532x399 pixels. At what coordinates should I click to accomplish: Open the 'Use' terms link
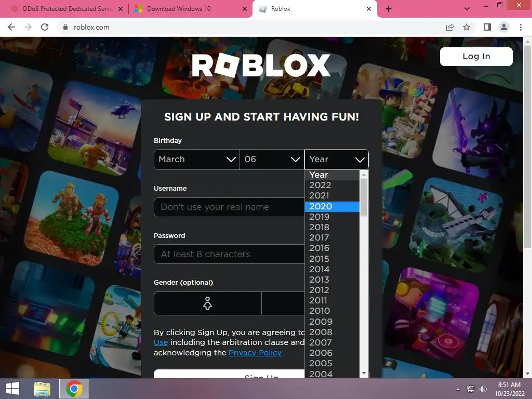click(x=161, y=343)
